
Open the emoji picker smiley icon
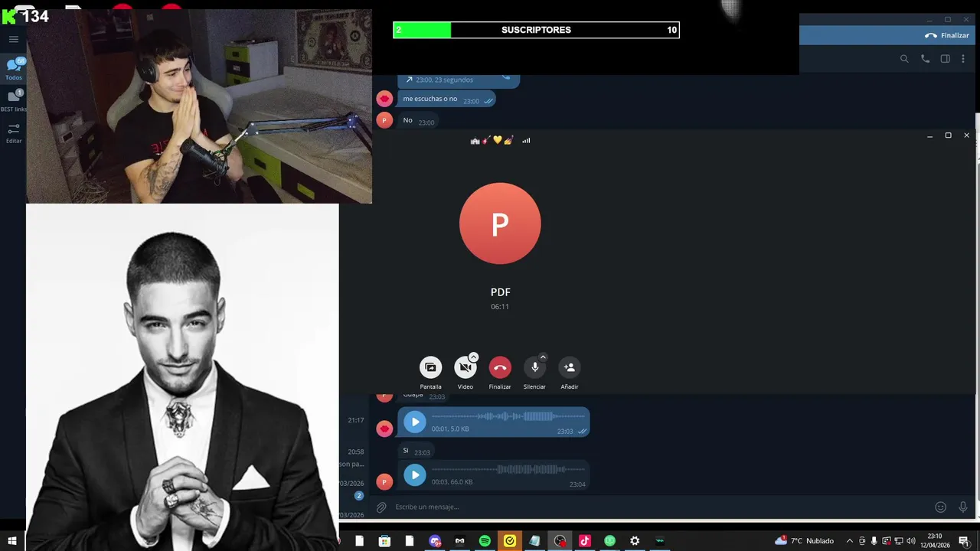pyautogui.click(x=940, y=507)
